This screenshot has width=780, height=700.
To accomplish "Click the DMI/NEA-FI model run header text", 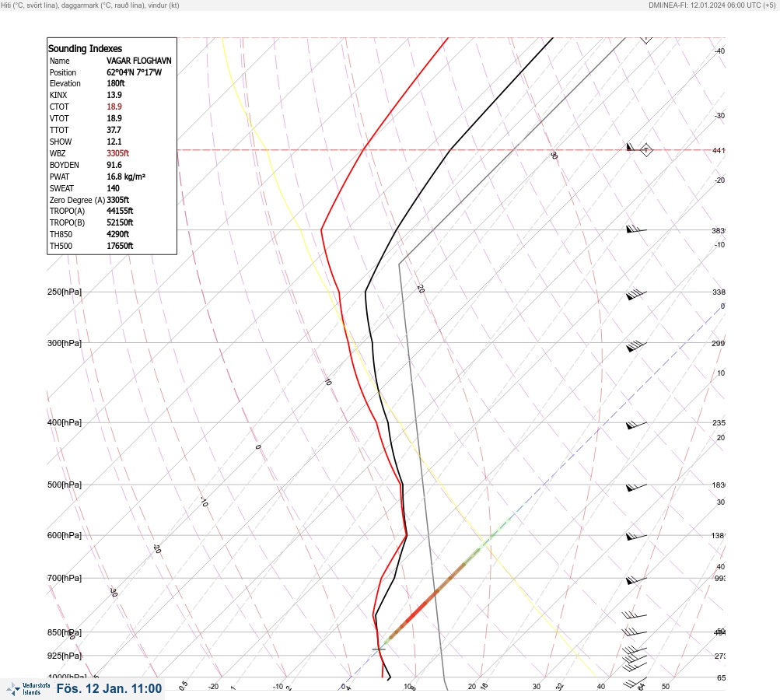I will click(x=712, y=5).
